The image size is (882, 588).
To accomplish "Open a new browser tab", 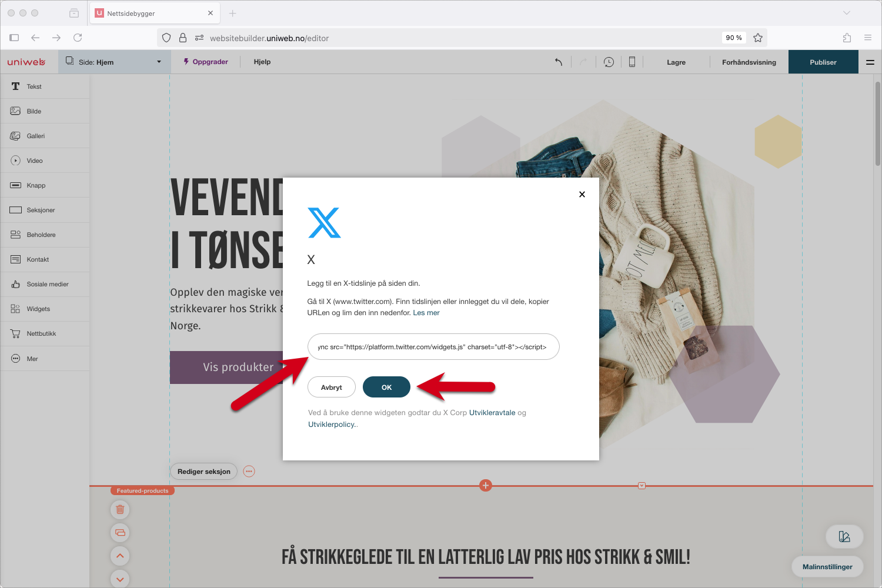I will pyautogui.click(x=232, y=13).
